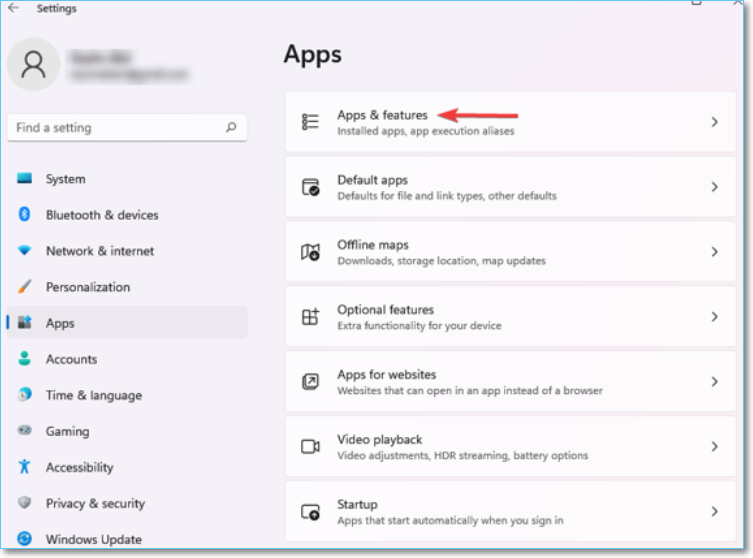This screenshot has height=558, width=753.
Task: Click the user profile avatar
Action: 33,64
